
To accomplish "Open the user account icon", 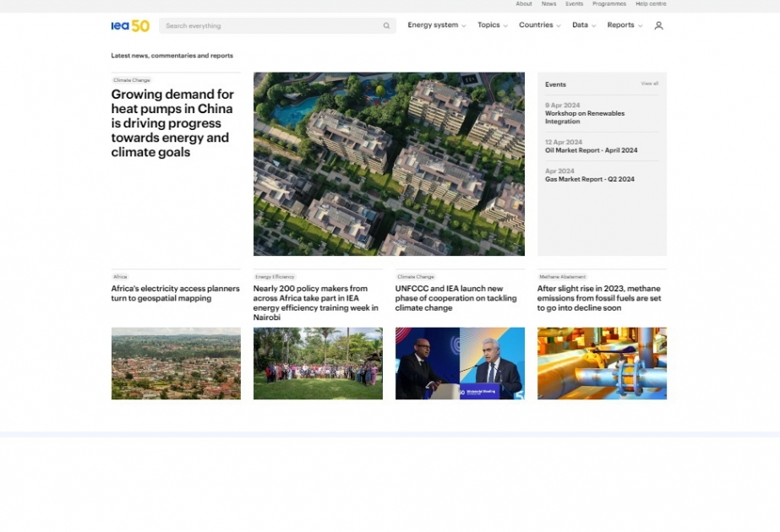I will click(658, 25).
